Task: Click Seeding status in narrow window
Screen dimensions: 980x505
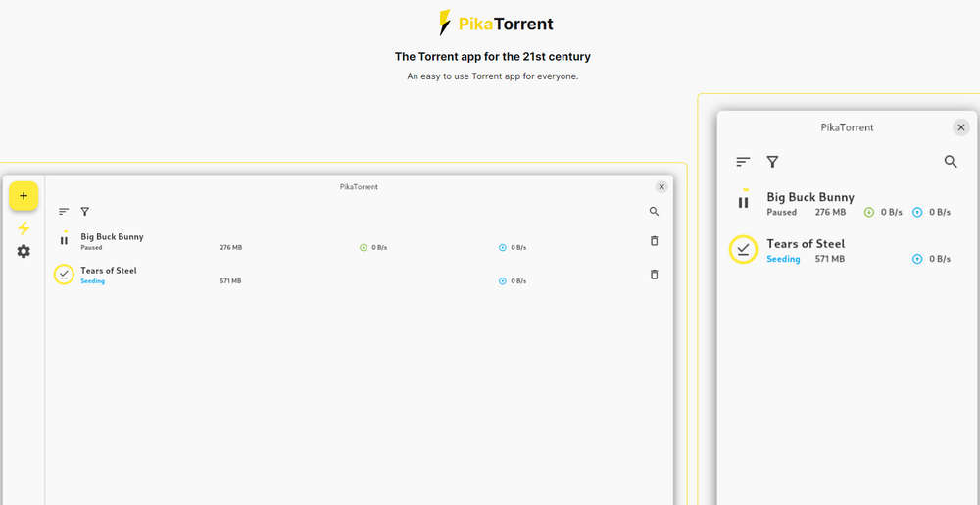Action: pyautogui.click(x=783, y=259)
